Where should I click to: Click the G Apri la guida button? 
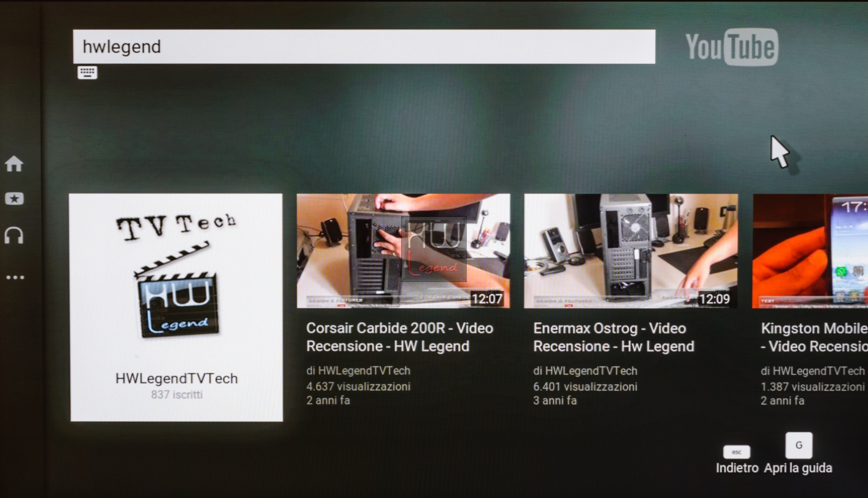pos(799,454)
